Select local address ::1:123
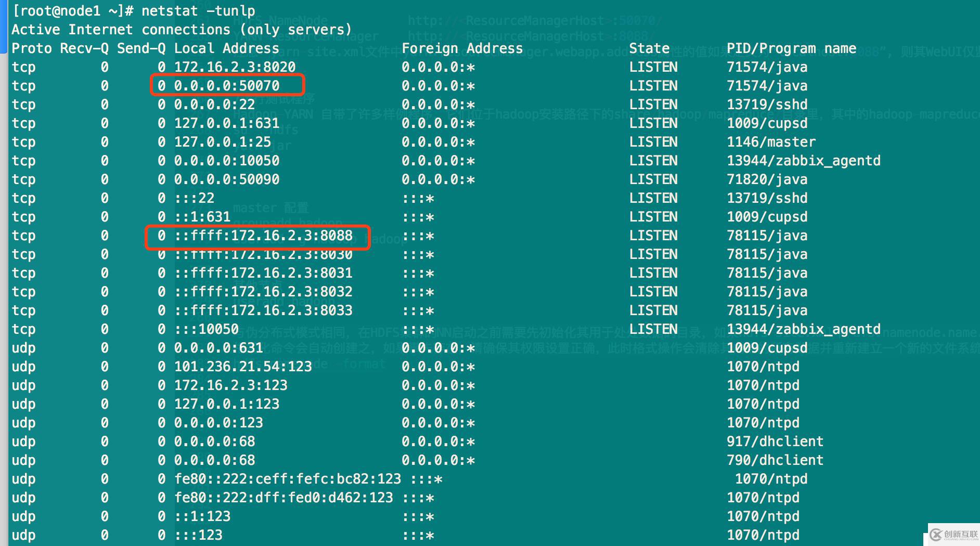The image size is (980, 546). (202, 516)
